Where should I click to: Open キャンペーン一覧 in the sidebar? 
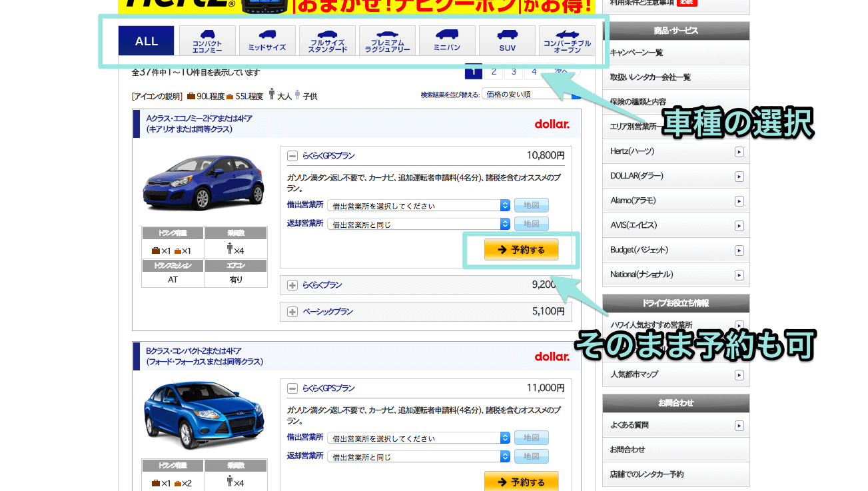point(675,53)
